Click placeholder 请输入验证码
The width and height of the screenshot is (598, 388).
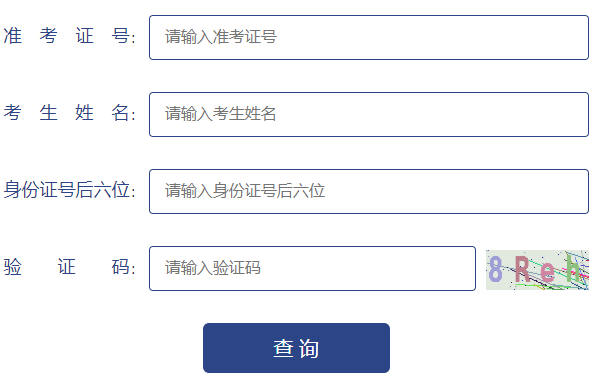point(213,268)
